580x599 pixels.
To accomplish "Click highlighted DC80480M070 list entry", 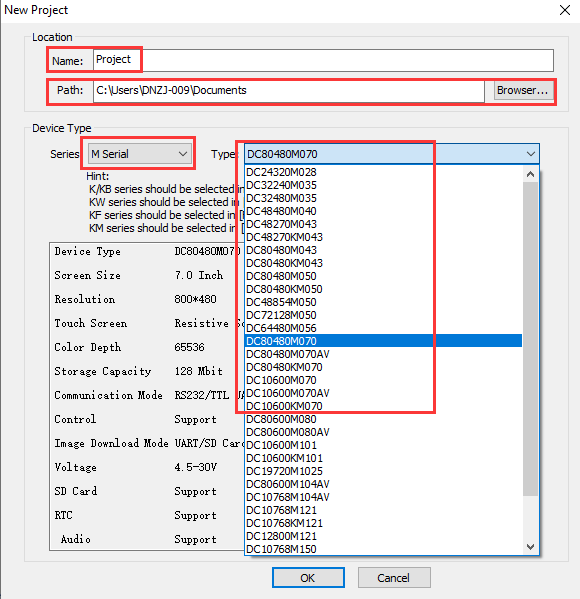I will (383, 341).
